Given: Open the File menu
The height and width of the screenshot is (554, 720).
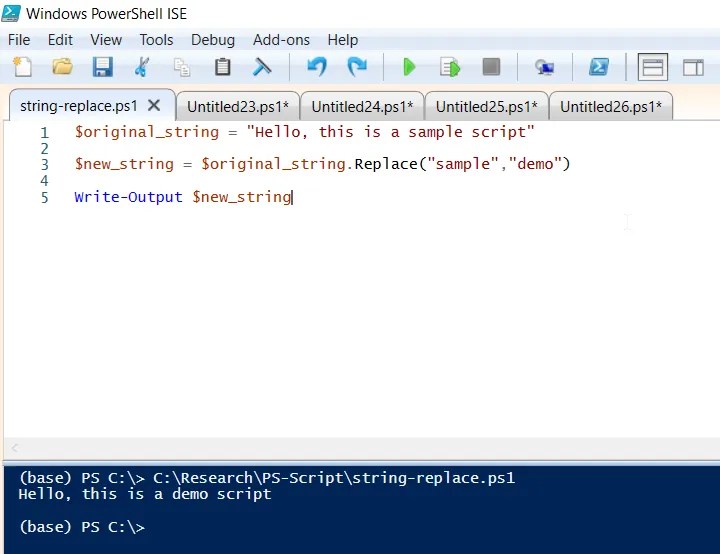Looking at the screenshot, I should click(19, 40).
